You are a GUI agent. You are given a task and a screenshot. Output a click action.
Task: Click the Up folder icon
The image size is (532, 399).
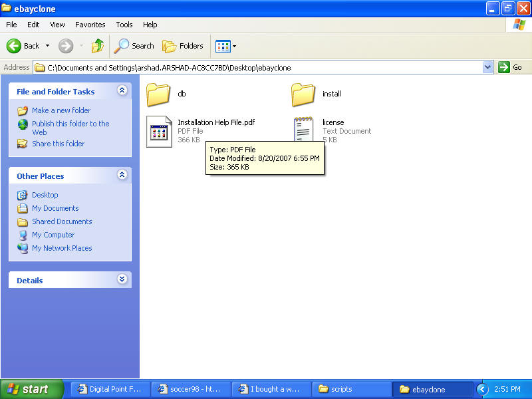click(x=98, y=46)
